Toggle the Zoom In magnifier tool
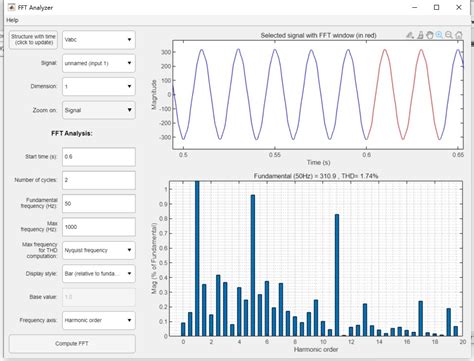The width and height of the screenshot is (474, 361). (439, 35)
